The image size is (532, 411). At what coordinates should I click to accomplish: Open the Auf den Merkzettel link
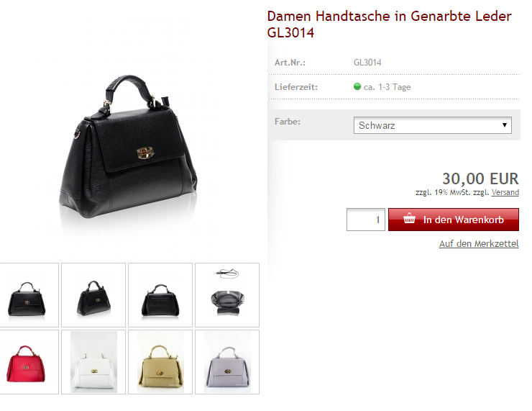click(479, 244)
